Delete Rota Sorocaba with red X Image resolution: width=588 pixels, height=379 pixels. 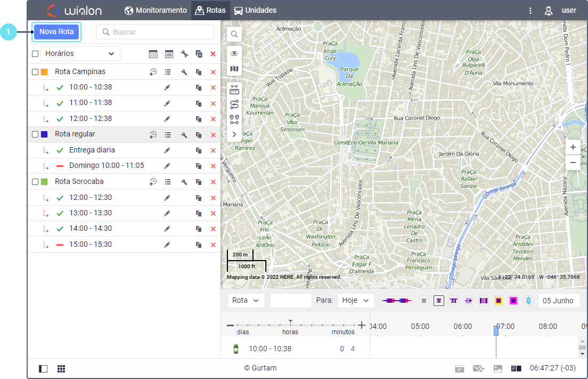(x=213, y=182)
